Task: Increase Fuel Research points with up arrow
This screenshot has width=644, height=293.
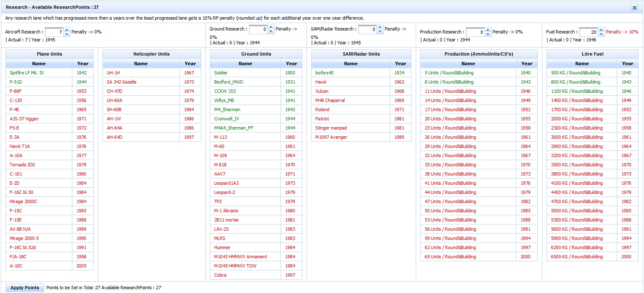Action: point(601,30)
